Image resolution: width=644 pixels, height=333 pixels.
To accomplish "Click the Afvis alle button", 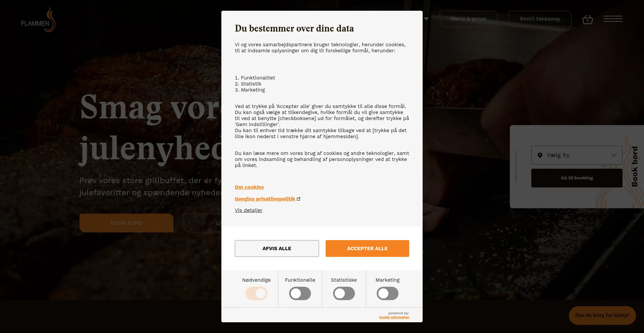I will (277, 248).
